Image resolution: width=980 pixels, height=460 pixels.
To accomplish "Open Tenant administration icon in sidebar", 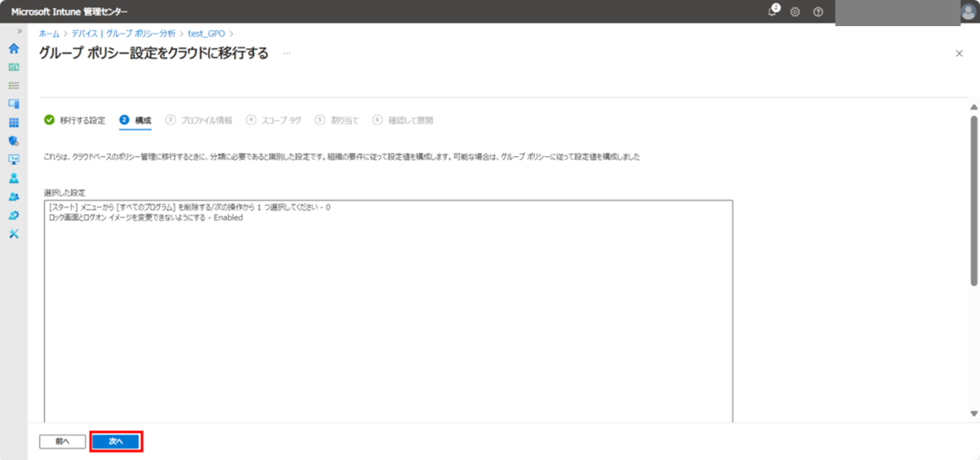I will point(13,216).
